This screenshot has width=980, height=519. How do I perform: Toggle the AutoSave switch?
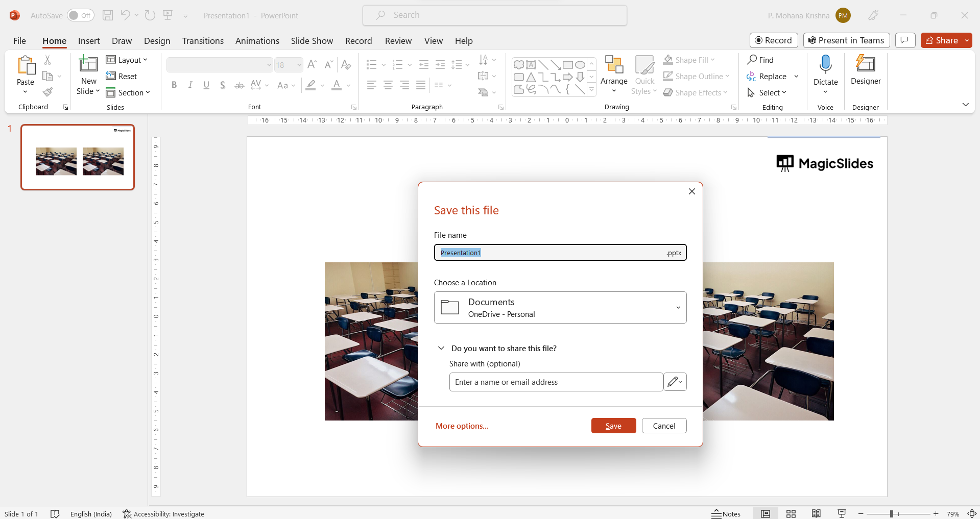[x=80, y=15]
